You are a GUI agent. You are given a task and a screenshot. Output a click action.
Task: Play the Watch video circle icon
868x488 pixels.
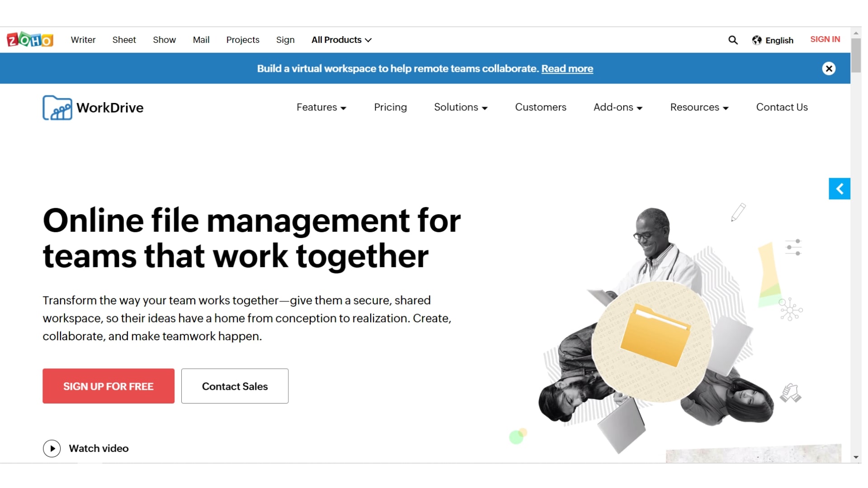pos(52,449)
